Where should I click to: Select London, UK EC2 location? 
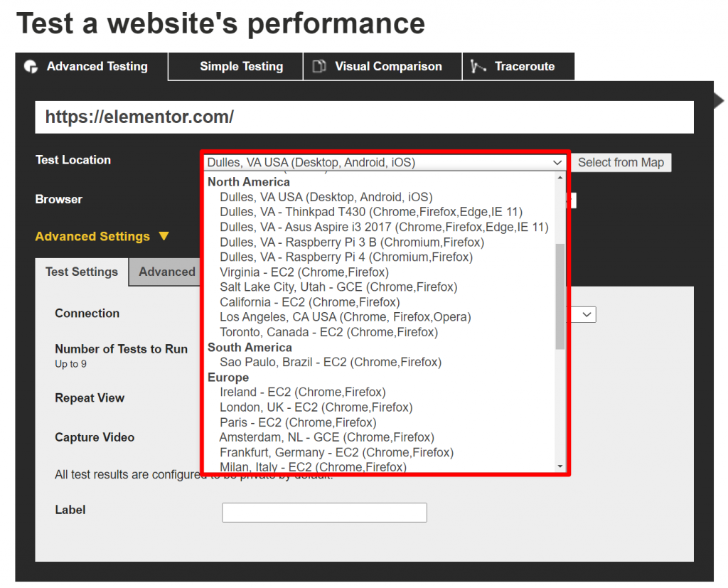click(316, 407)
